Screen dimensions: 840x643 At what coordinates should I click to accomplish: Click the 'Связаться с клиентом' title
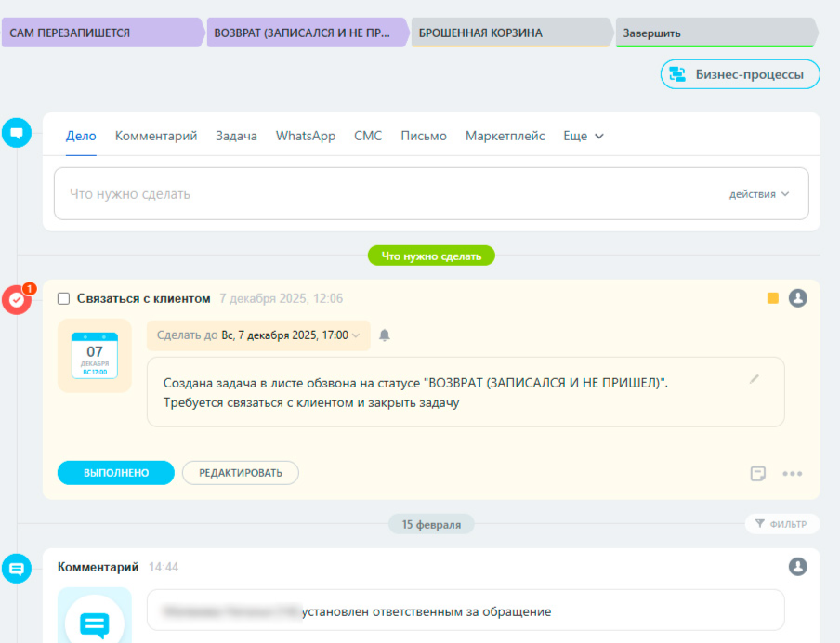tap(144, 298)
